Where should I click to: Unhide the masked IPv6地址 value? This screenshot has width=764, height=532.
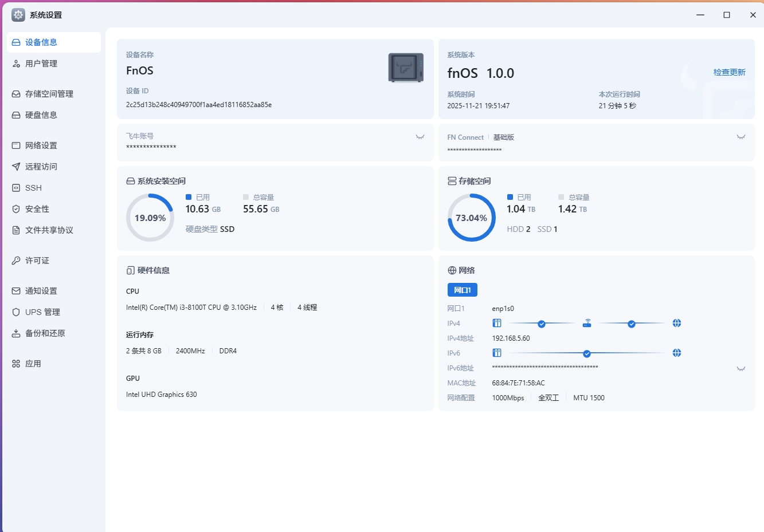(741, 369)
